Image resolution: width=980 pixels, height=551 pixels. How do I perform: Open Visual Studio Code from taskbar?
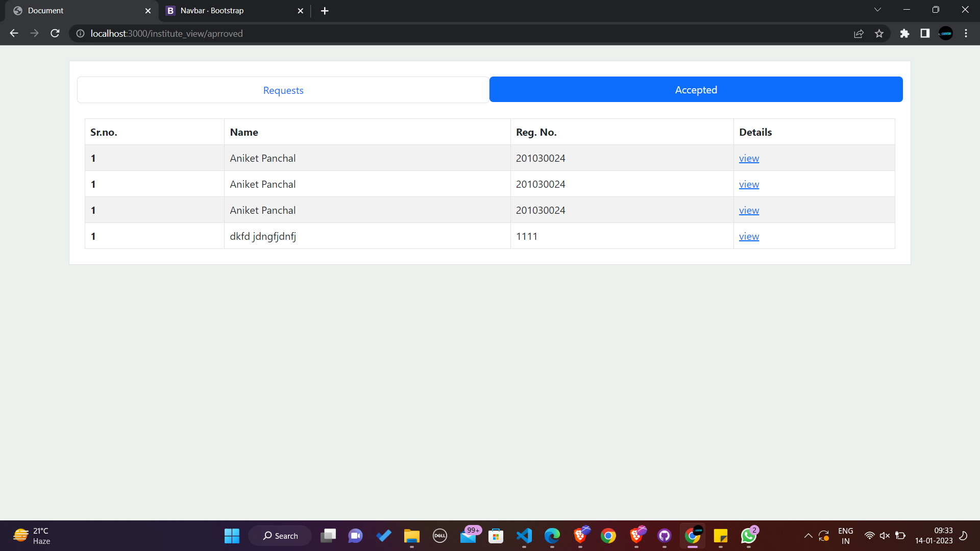(x=524, y=536)
